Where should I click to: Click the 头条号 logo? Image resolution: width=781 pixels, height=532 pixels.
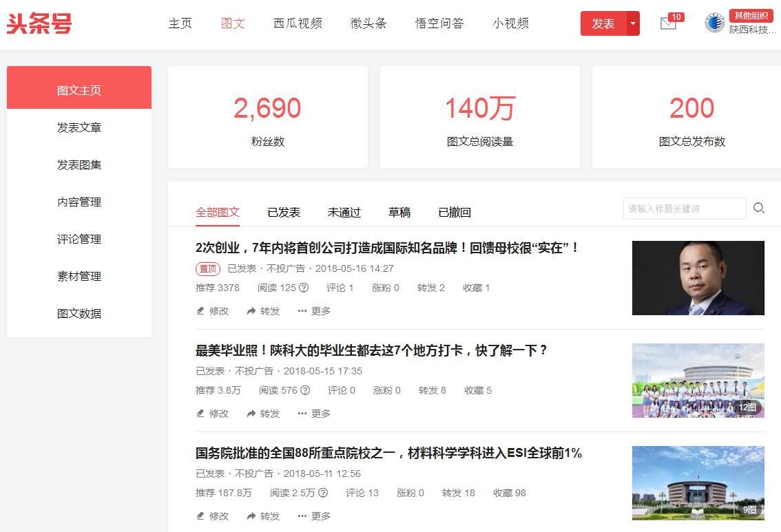(x=39, y=23)
